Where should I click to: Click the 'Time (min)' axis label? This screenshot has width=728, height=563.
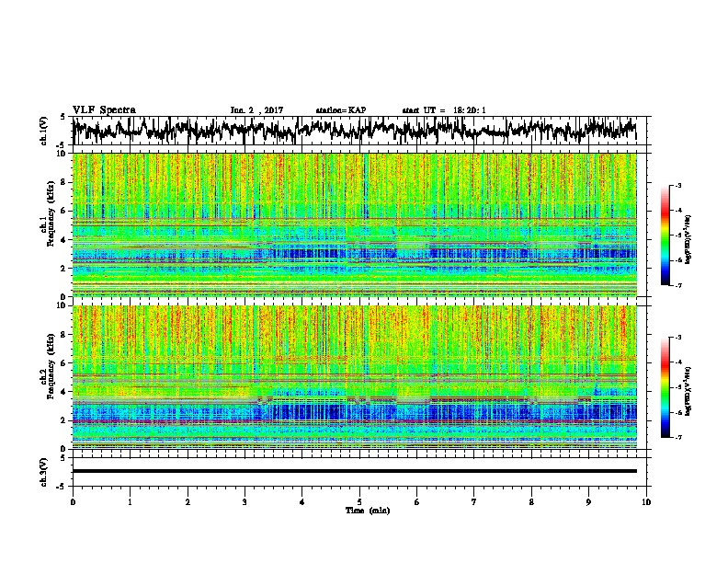pyautogui.click(x=368, y=511)
